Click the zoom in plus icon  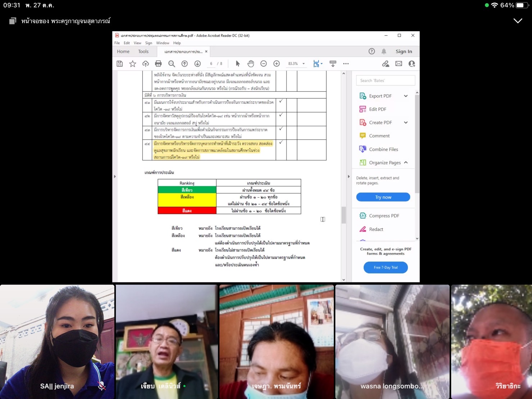(277, 64)
